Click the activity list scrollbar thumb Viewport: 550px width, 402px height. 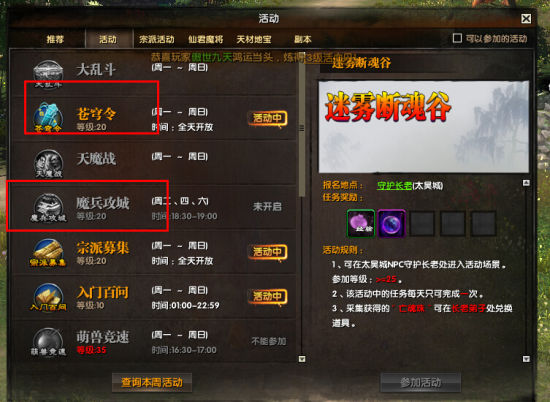coord(302,129)
